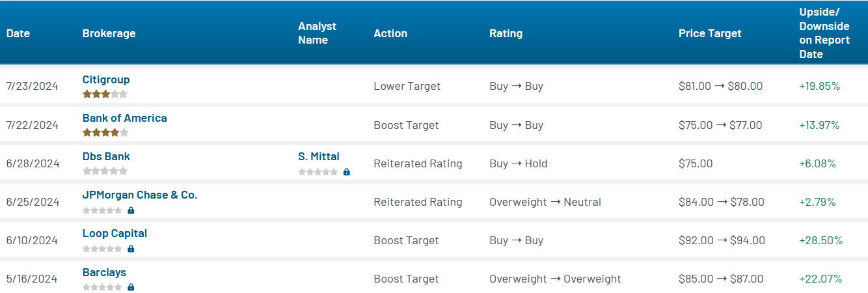
Task: Click the Buy → Hold rating cell
Action: tap(519, 163)
